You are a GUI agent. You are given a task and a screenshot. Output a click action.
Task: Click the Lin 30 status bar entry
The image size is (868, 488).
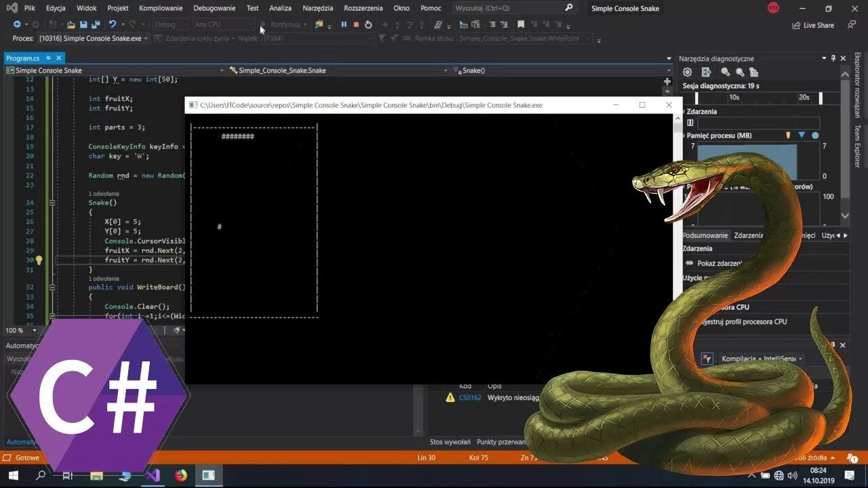pyautogui.click(x=427, y=457)
